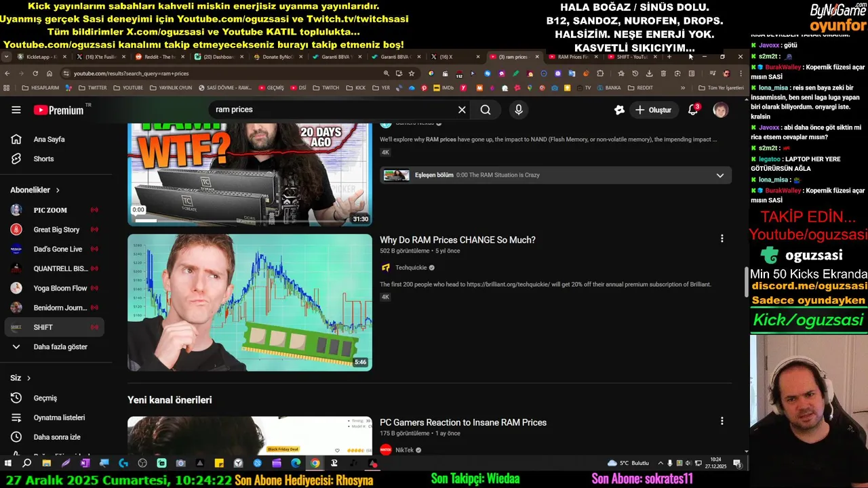Expand the Abonelikler section arrow
The width and height of the screenshot is (868, 488).
58,190
